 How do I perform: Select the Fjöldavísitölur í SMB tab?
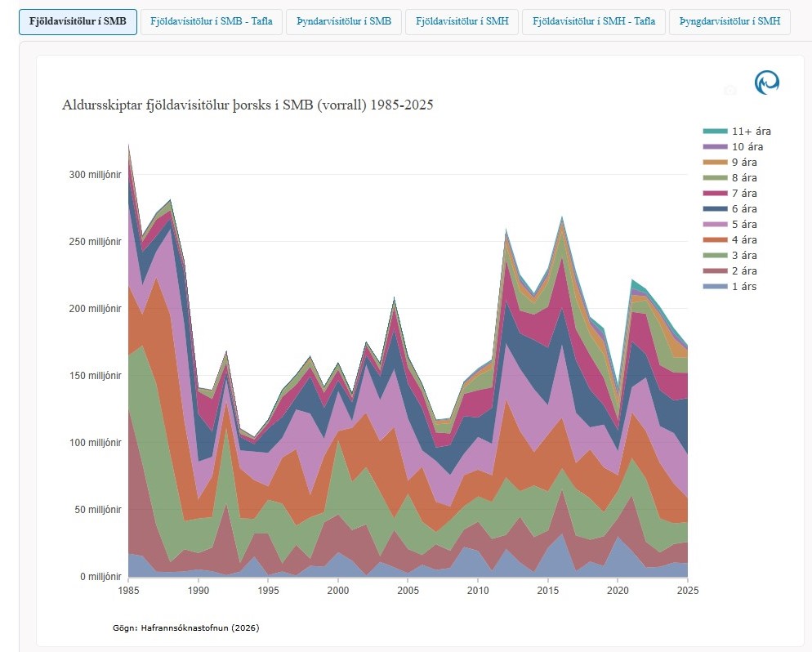pyautogui.click(x=78, y=21)
